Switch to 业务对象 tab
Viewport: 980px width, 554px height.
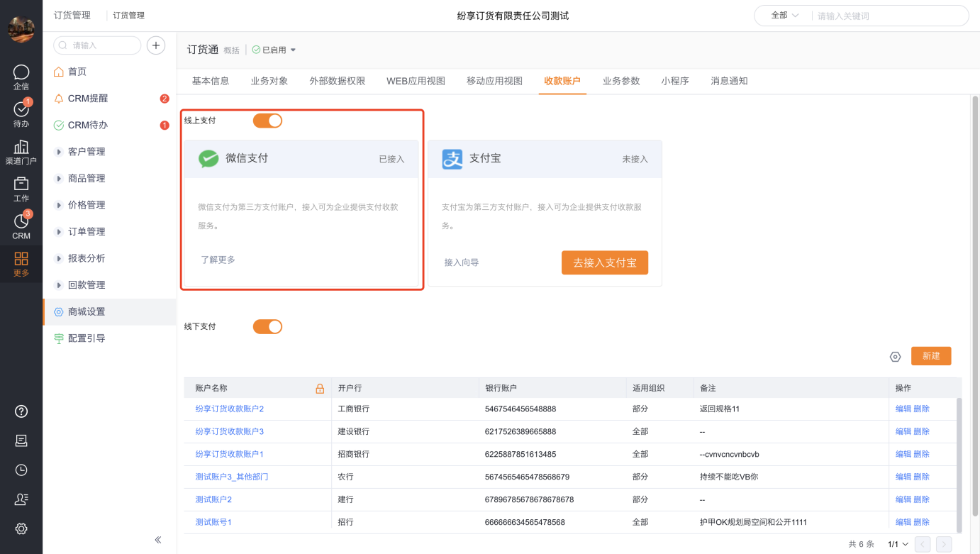[x=269, y=81]
